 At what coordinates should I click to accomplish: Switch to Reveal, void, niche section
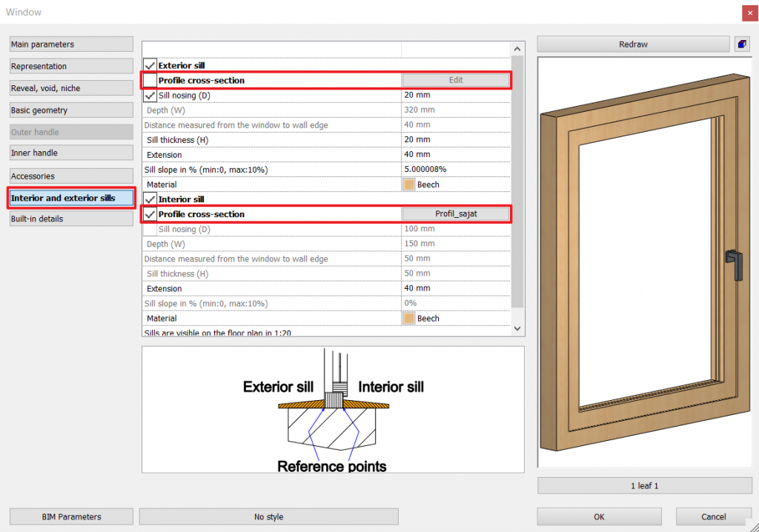pos(71,88)
